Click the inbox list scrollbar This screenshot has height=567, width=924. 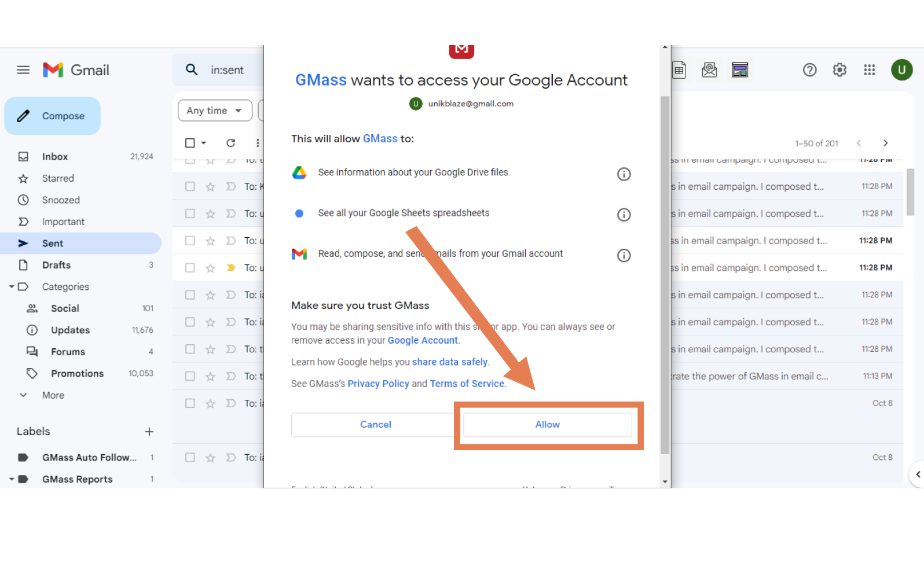pyautogui.click(x=911, y=192)
